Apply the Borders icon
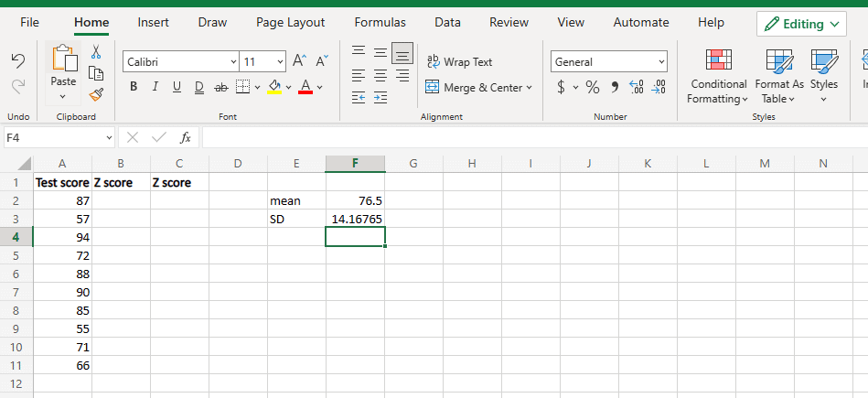The width and height of the screenshot is (868, 398). point(242,87)
